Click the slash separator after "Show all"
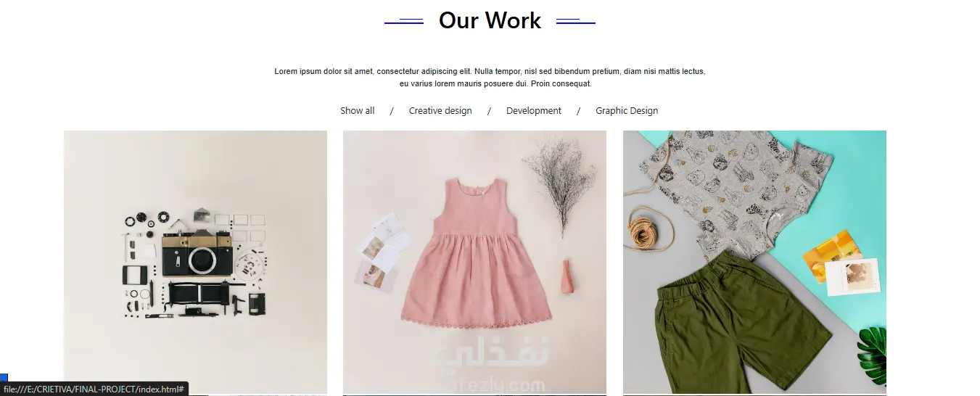This screenshot has height=396, width=980. tap(392, 111)
